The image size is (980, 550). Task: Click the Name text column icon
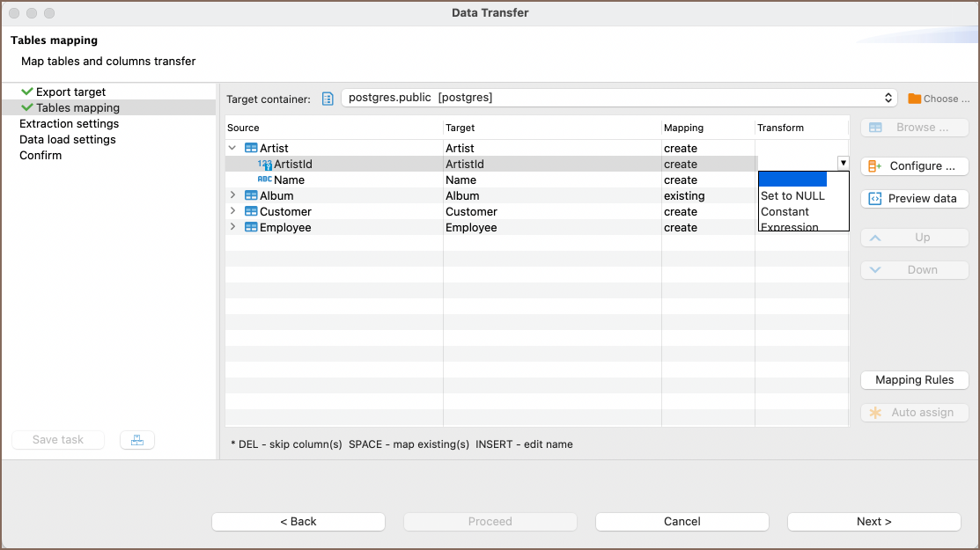264,180
